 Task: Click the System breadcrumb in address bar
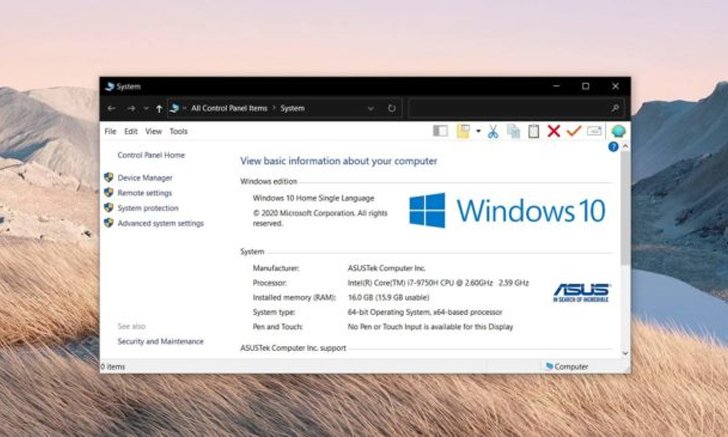pyautogui.click(x=292, y=108)
